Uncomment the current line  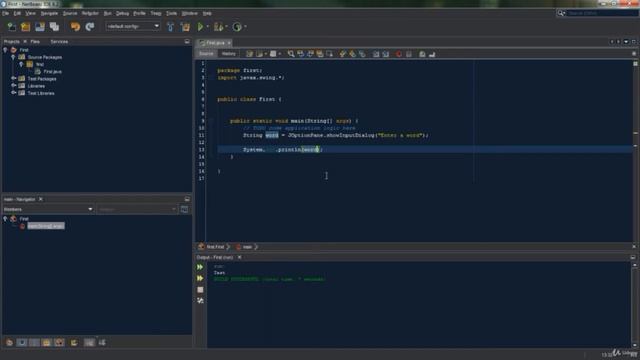432,54
